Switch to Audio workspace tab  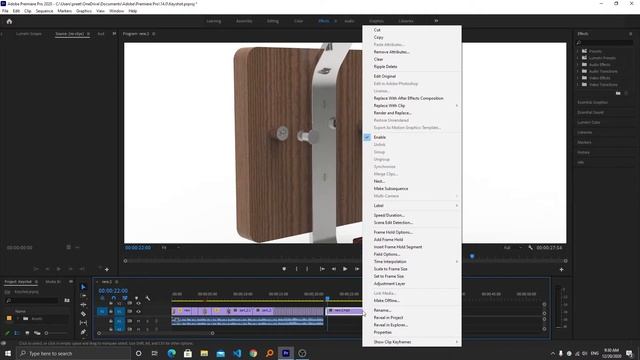pos(349,21)
